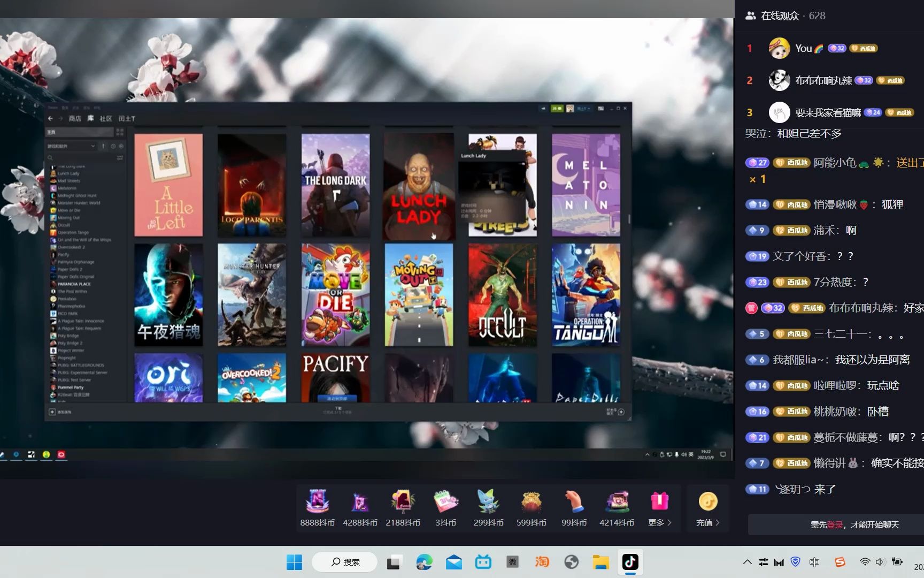Open the Occult game cover

(503, 295)
